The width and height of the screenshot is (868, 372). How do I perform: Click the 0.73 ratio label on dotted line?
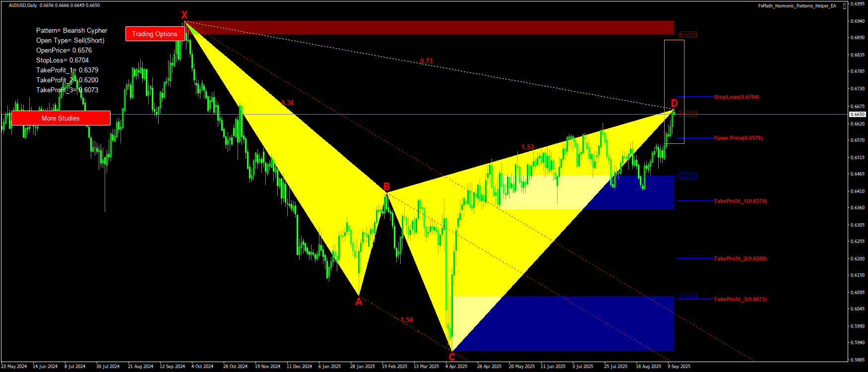pyautogui.click(x=426, y=62)
